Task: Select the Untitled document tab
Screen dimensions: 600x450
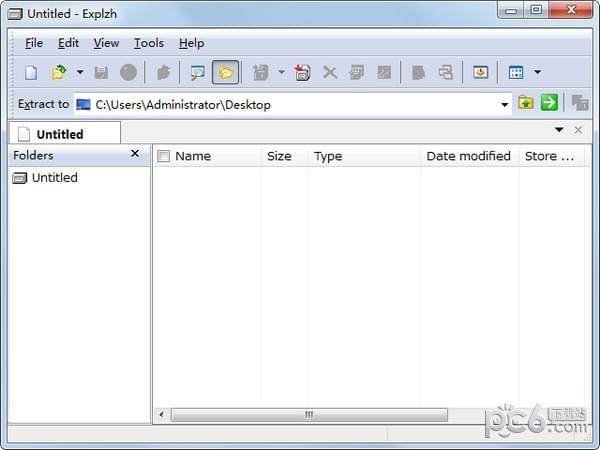Action: 60,134
